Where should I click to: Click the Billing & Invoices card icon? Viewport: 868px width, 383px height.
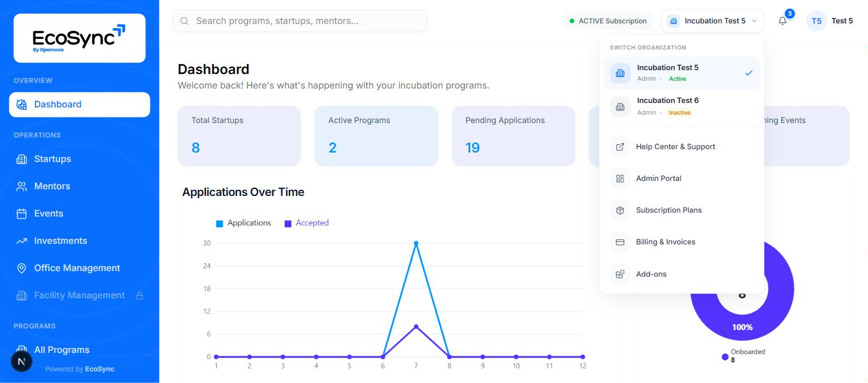[x=620, y=242]
